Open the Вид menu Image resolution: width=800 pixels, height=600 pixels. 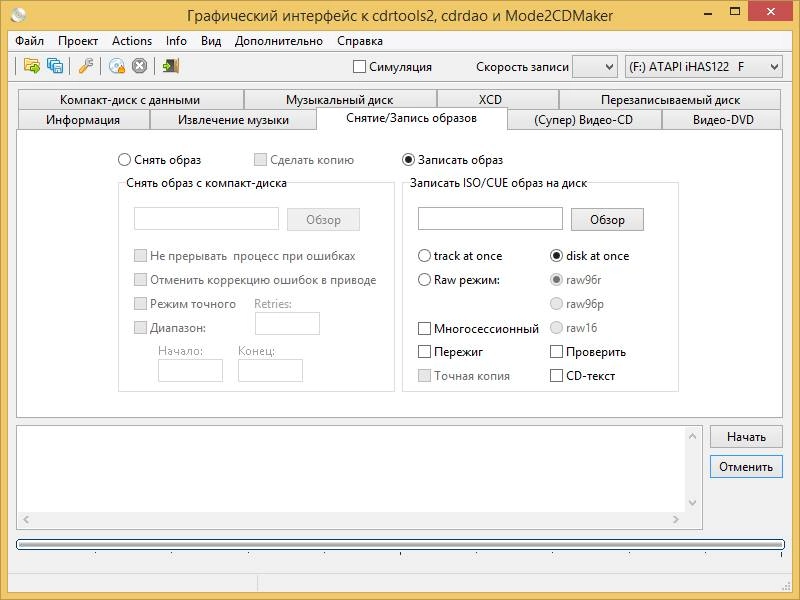[211, 41]
